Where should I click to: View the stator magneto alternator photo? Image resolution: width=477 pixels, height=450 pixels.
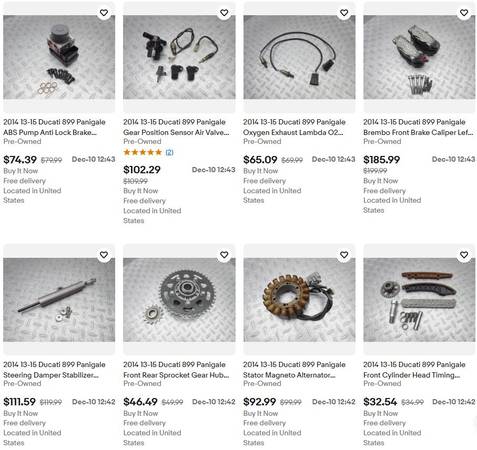pyautogui.click(x=299, y=299)
